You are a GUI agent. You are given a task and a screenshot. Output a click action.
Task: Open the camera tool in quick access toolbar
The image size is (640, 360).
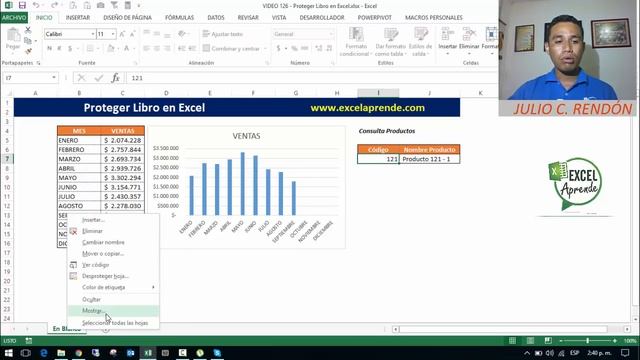pos(100,5)
